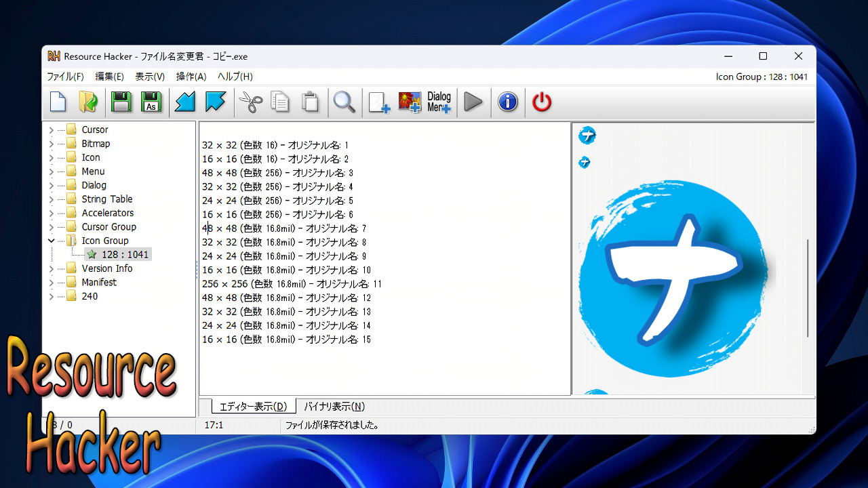Expand the Icon folder node
This screenshot has width=868, height=488.
click(x=51, y=157)
